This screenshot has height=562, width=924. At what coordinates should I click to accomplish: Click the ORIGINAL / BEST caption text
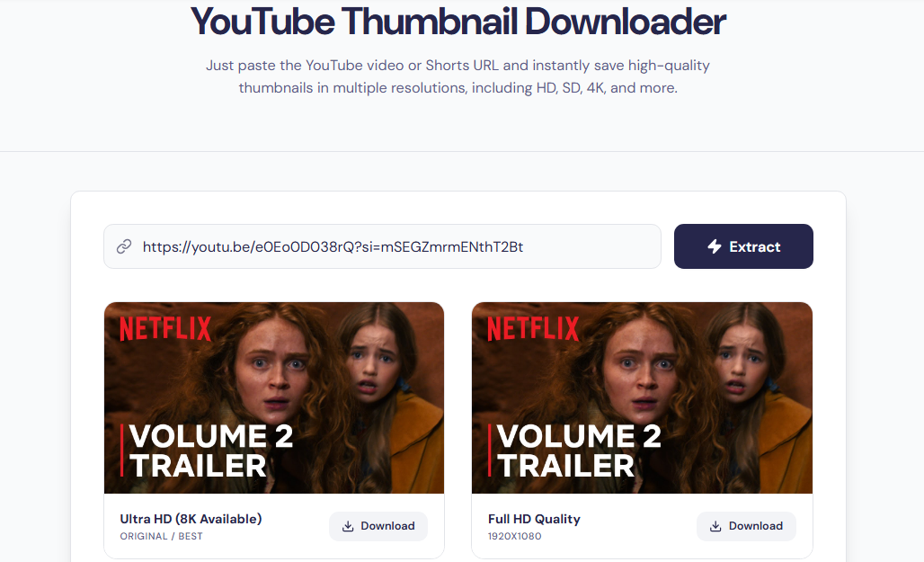(161, 535)
